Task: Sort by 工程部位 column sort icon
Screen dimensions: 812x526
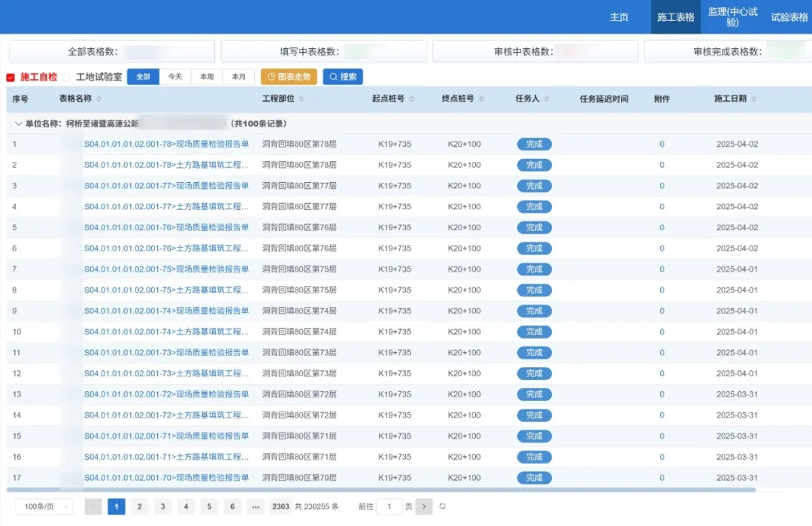Action: pyautogui.click(x=301, y=99)
